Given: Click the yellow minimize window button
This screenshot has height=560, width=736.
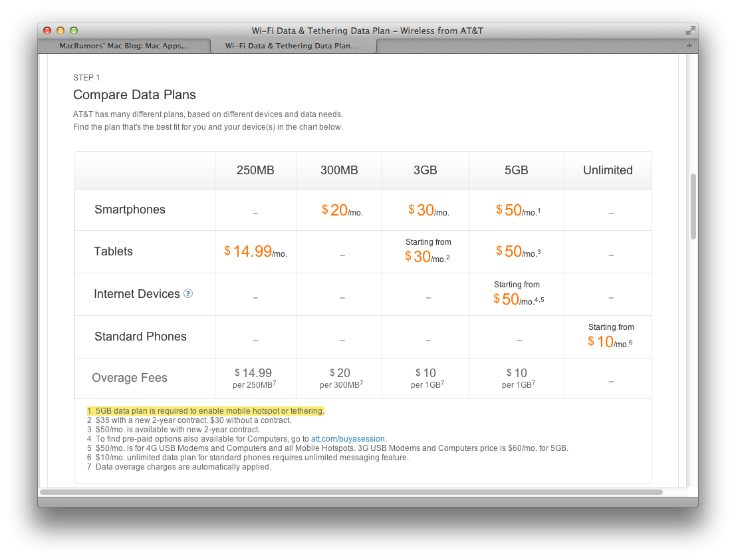Looking at the screenshot, I should pos(60,31).
